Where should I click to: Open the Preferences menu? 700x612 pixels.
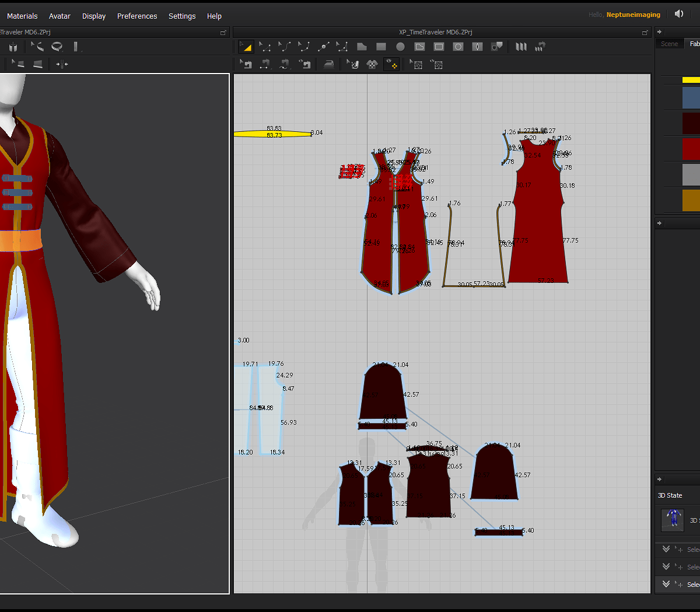click(137, 16)
